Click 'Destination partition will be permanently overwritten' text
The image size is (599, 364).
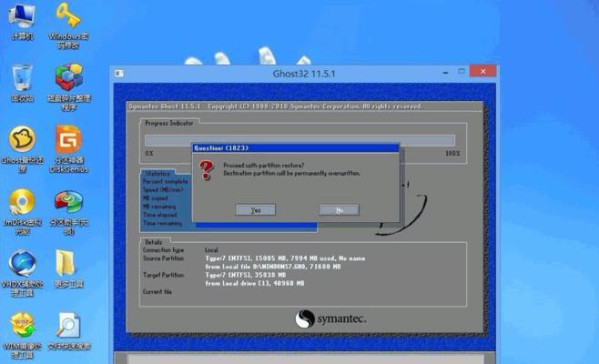click(292, 173)
